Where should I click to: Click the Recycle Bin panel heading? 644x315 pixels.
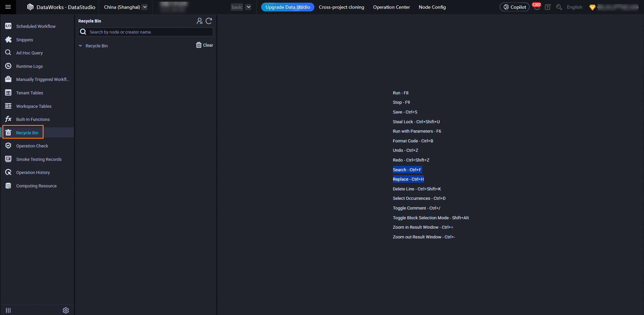(90, 21)
